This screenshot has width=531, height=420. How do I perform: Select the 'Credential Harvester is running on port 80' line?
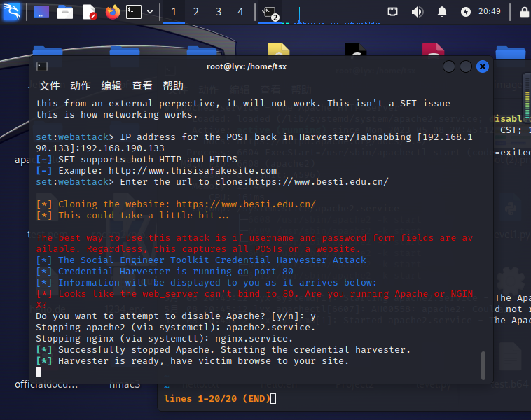pyautogui.click(x=165, y=272)
